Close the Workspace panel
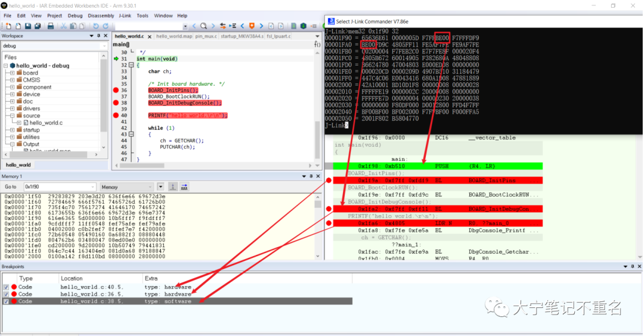644x336 pixels. pos(106,36)
